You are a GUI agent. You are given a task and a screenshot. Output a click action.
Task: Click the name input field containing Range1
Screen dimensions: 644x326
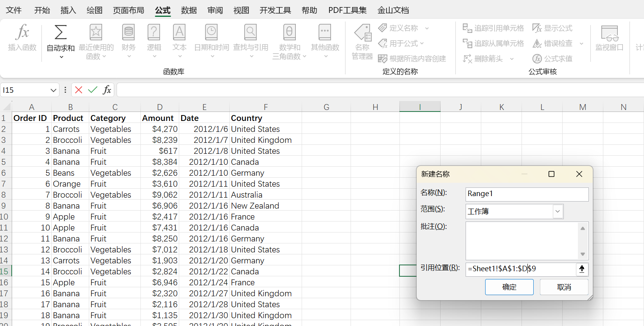tap(527, 194)
